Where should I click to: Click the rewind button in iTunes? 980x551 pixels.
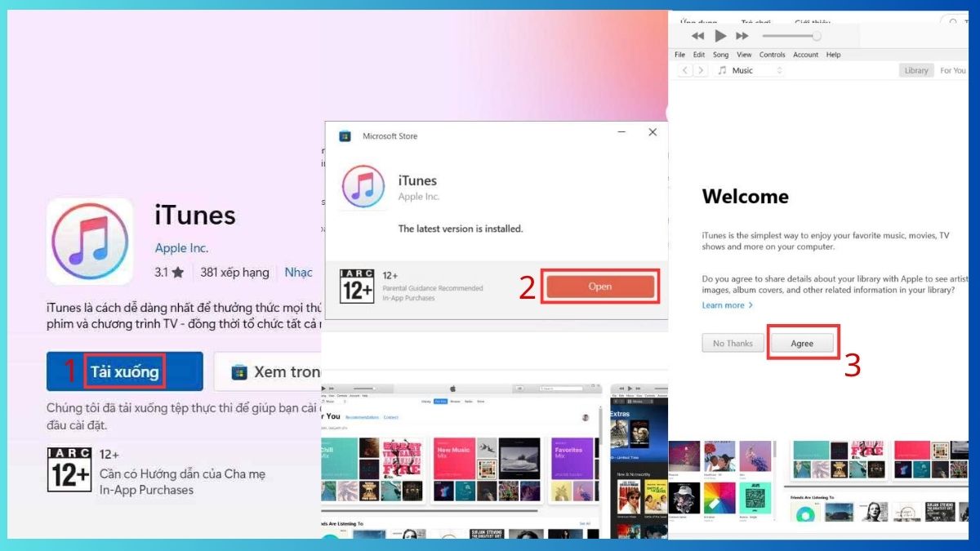(697, 36)
